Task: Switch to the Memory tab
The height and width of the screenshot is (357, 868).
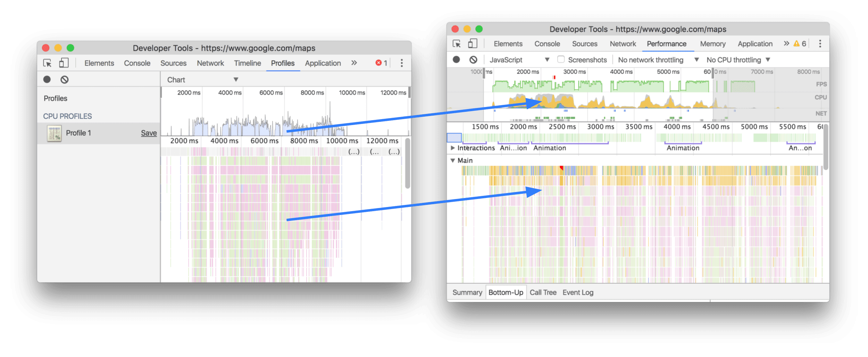Action: (x=712, y=44)
